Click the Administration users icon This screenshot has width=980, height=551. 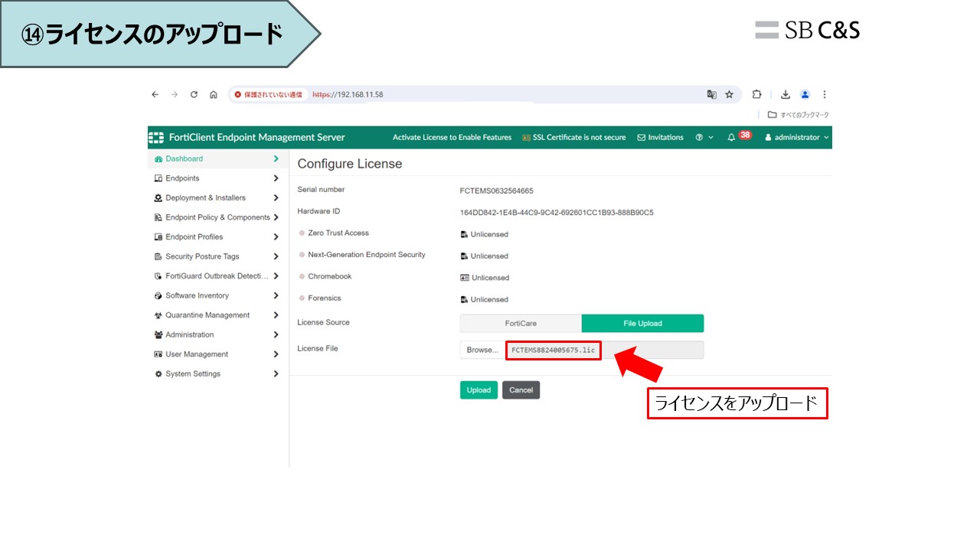coord(158,335)
